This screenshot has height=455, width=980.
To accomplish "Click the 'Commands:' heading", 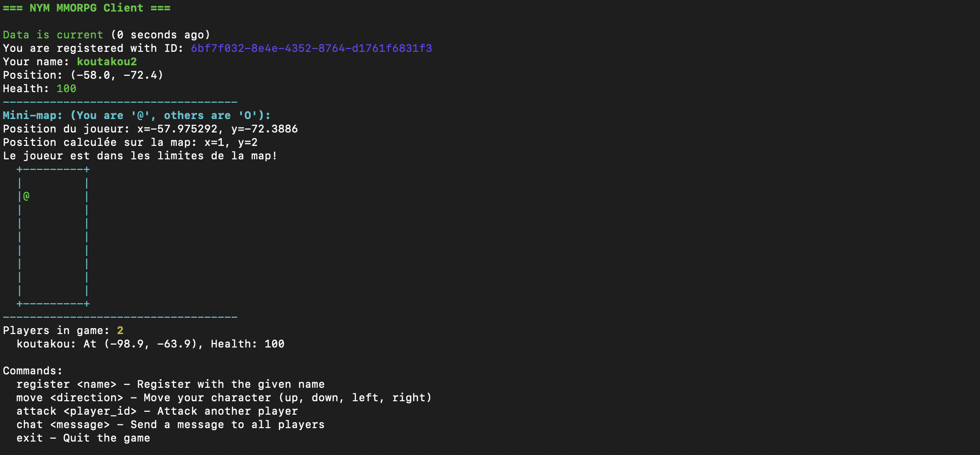I will 33,371.
